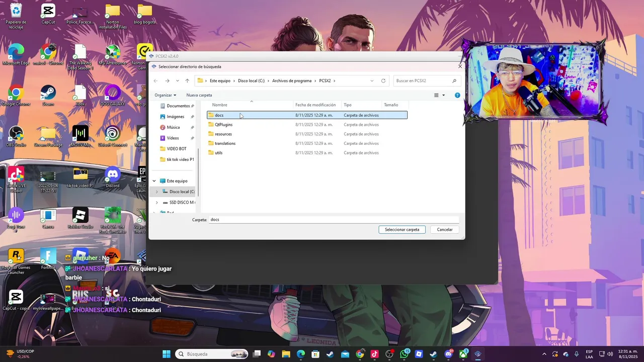644x362 pixels.
Task: Select the CapCut desktop icon
Action: tap(48, 14)
